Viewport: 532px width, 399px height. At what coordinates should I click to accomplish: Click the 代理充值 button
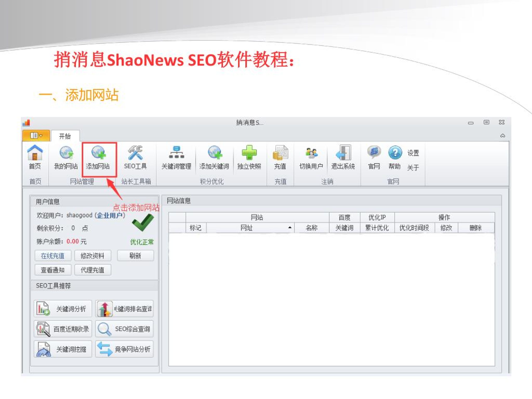93,270
